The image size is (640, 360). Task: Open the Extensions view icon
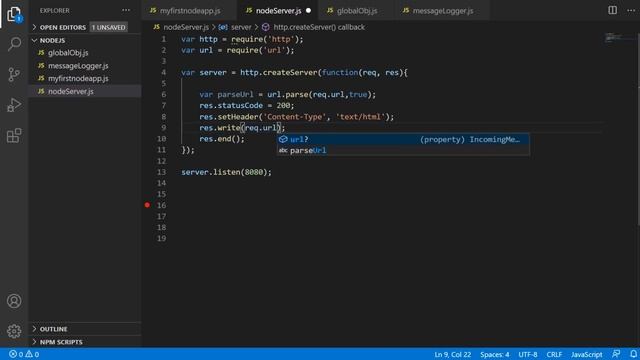pos(14,136)
